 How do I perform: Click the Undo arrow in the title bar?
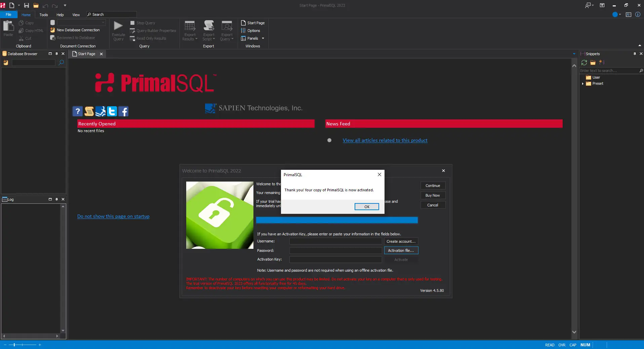pos(45,6)
